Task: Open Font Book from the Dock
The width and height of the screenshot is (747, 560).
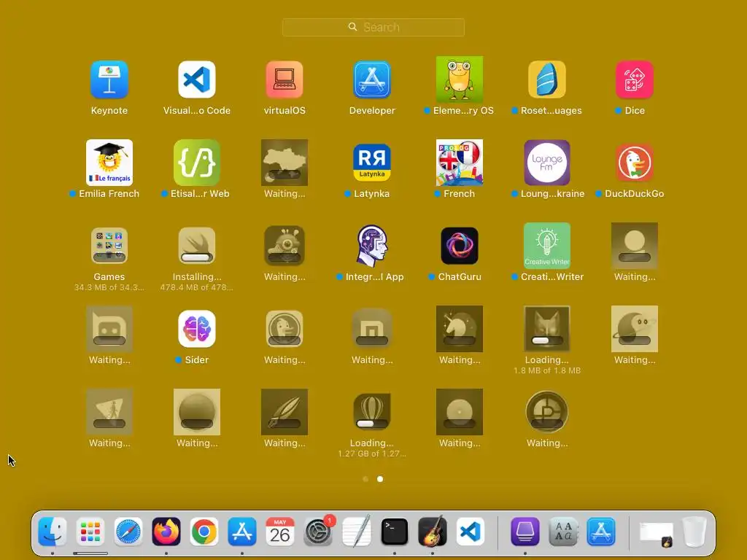Action: [563, 532]
